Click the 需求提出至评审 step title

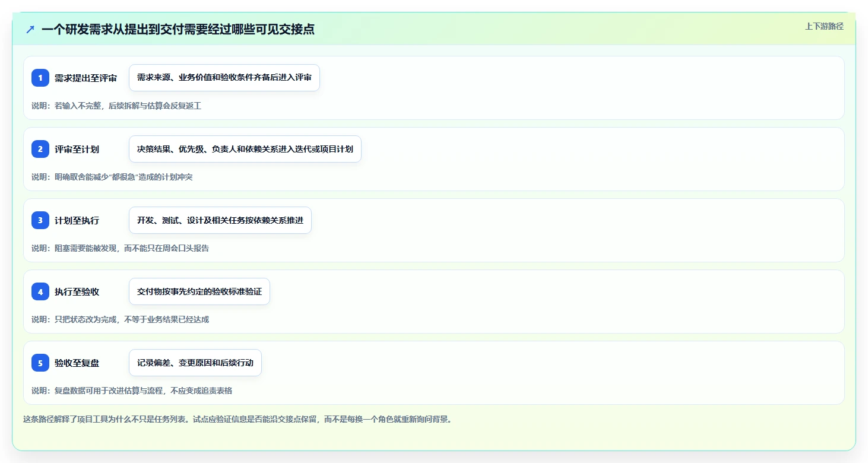85,78
